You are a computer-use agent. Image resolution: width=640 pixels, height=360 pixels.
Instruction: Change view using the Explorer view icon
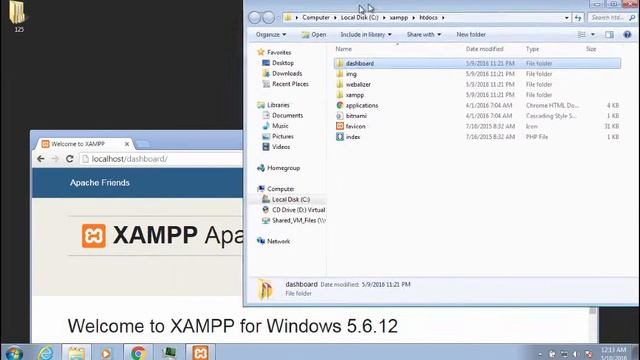coord(582,35)
